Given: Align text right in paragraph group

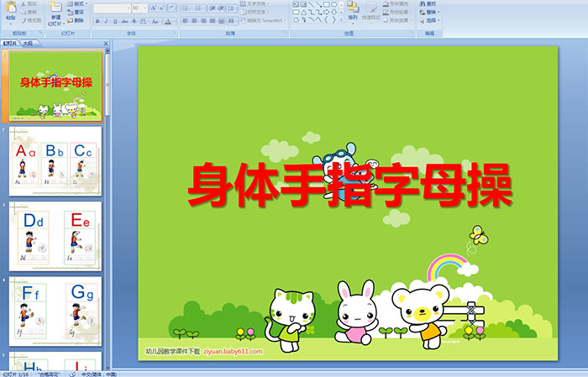Looking at the screenshot, I should (x=203, y=21).
